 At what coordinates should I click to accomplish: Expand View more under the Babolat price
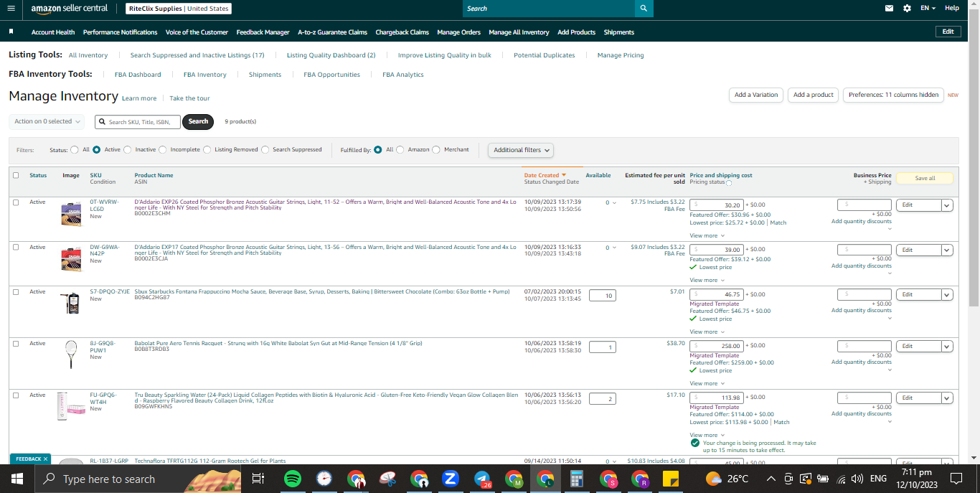707,383
